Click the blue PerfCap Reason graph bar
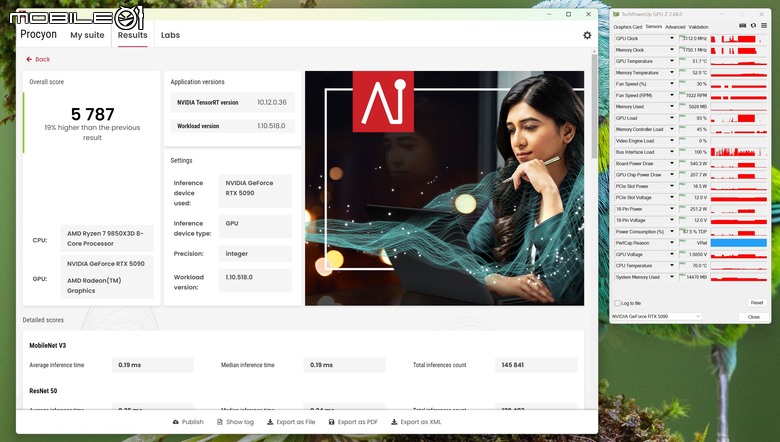 (739, 243)
